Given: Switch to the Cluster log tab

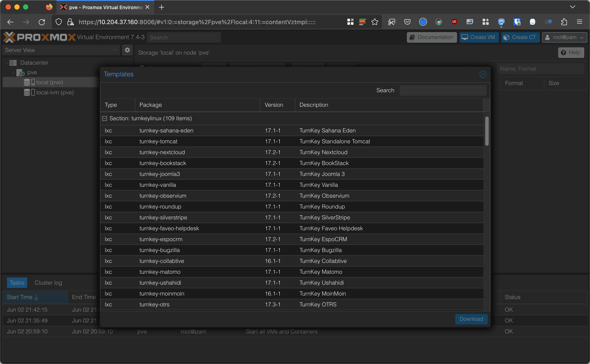Looking at the screenshot, I should (x=48, y=283).
